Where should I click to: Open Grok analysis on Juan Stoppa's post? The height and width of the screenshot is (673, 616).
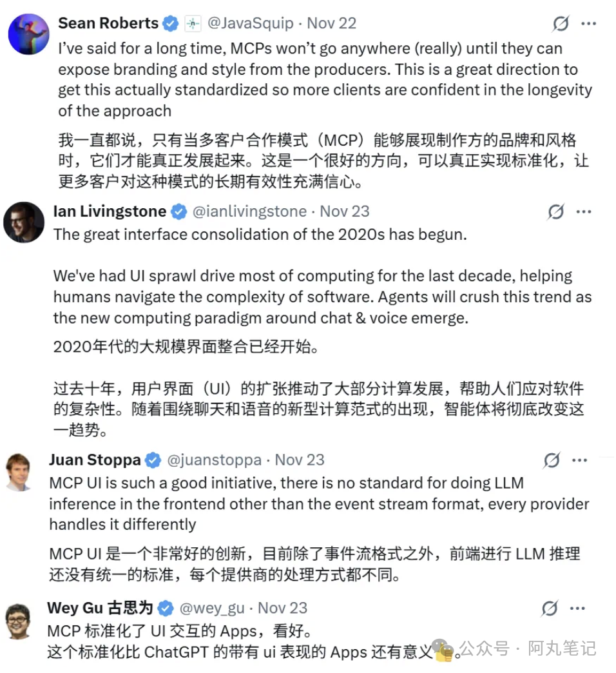(551, 460)
